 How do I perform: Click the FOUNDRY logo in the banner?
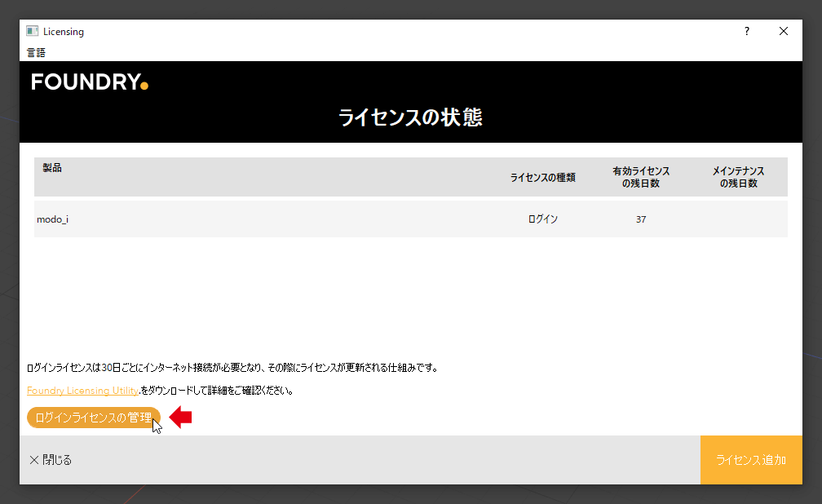click(x=90, y=82)
